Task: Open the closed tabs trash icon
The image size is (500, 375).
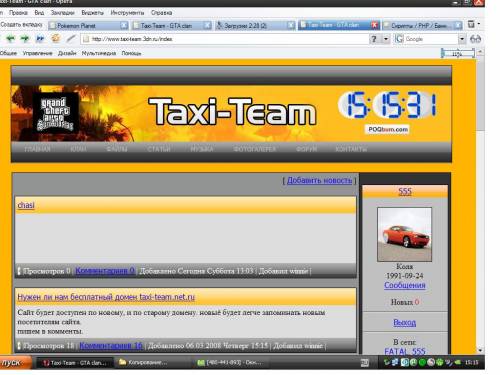Action: (x=471, y=24)
